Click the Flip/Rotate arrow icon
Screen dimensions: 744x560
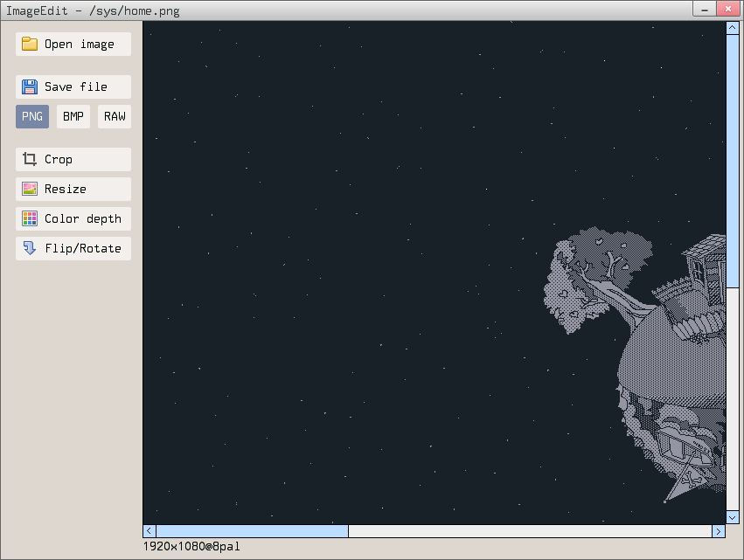coord(30,249)
